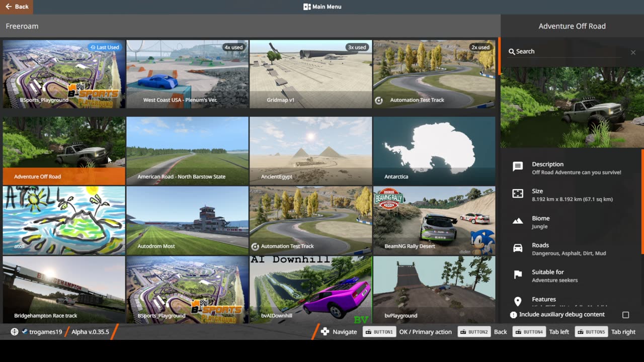Click the size value '8.192 km x 8.192 km (67.1 sq km)'
Image resolution: width=644 pixels, height=362 pixels.
pos(572,200)
